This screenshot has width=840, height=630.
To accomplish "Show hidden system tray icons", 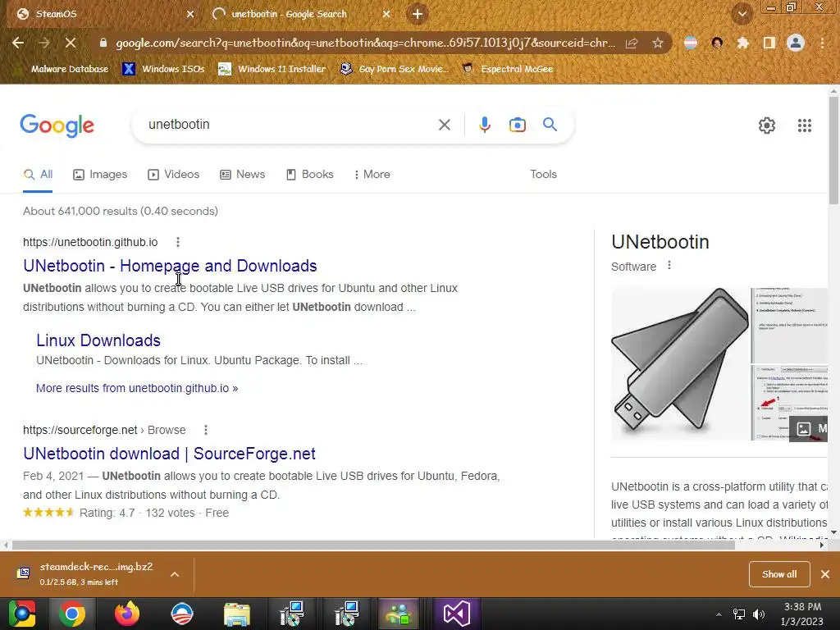I will 719,614.
